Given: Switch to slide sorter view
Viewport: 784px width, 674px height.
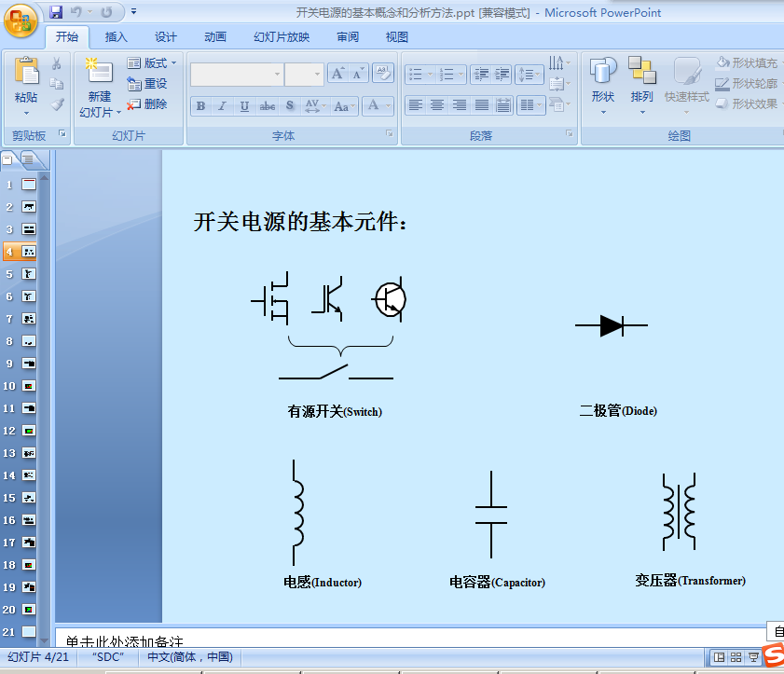Looking at the screenshot, I should coord(736,657).
